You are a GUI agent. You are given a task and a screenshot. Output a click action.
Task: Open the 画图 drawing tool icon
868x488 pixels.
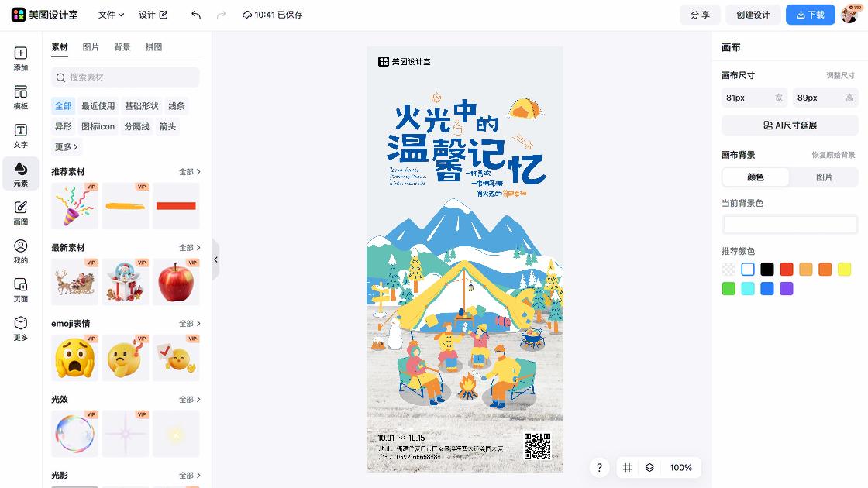20,213
